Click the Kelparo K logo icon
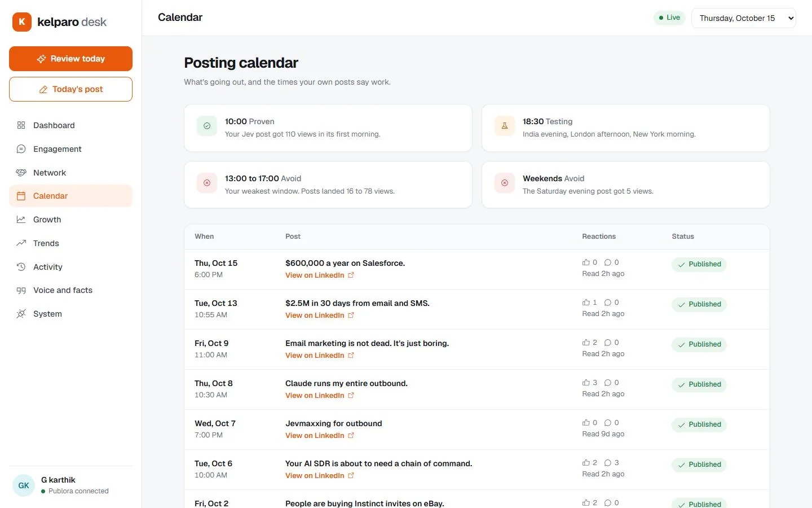812x508 pixels. 22,22
